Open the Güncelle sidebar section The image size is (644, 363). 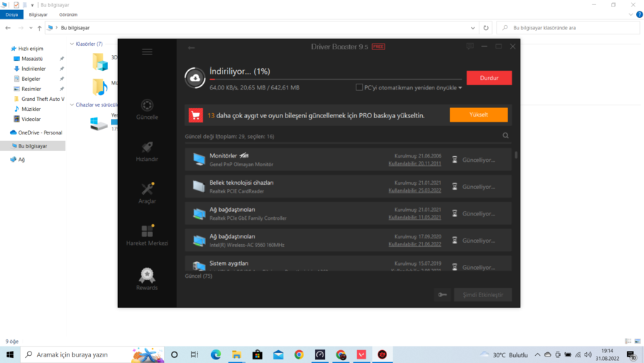(147, 110)
